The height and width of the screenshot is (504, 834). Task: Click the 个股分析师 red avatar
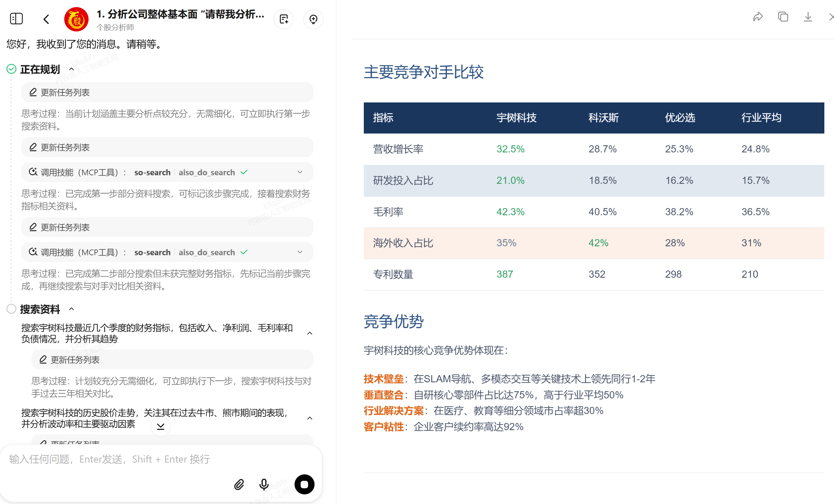click(76, 19)
